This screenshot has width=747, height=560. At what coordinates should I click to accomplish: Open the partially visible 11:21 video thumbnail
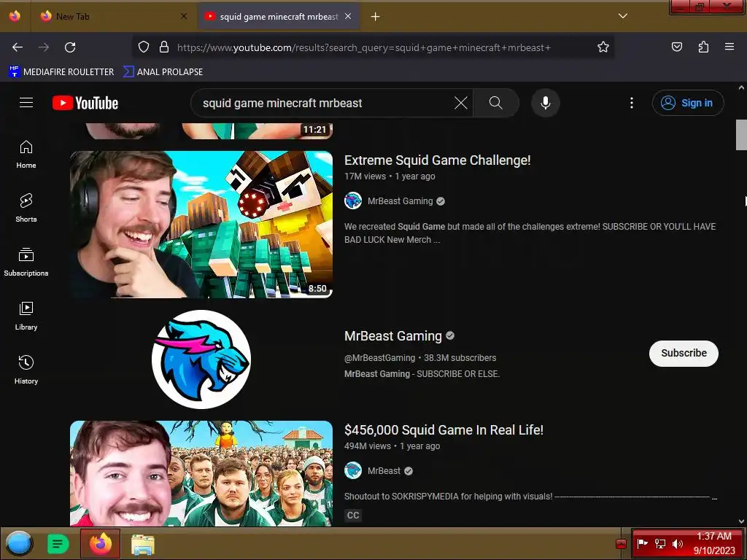coord(201,131)
